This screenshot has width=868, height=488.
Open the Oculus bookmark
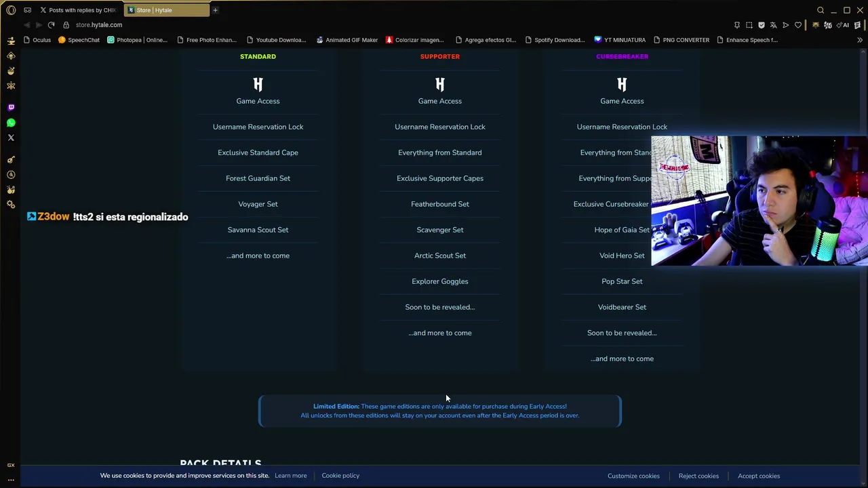pyautogui.click(x=37, y=40)
